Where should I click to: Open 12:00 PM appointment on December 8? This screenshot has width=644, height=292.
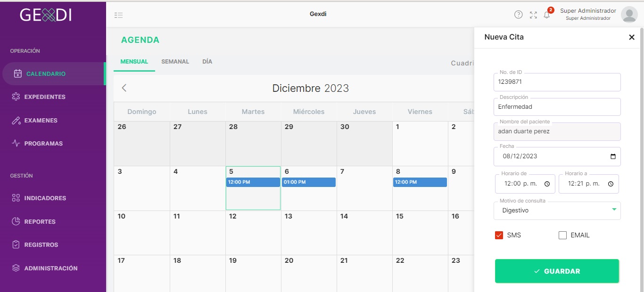click(420, 182)
